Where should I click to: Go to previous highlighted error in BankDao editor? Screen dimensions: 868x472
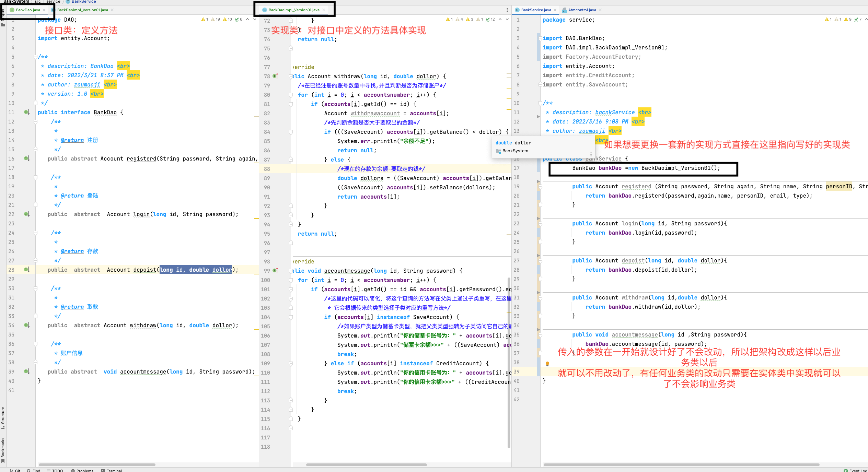247,19
